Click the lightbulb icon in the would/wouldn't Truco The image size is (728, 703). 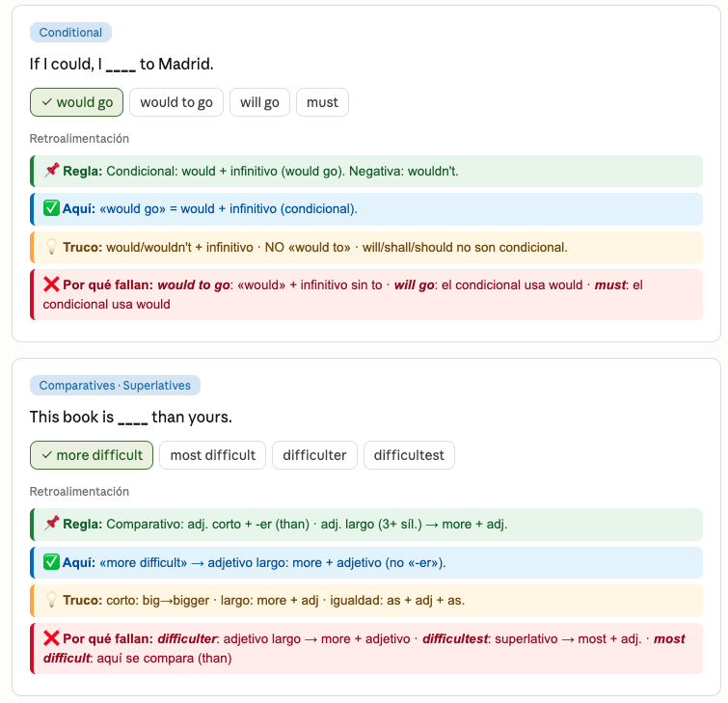click(51, 247)
